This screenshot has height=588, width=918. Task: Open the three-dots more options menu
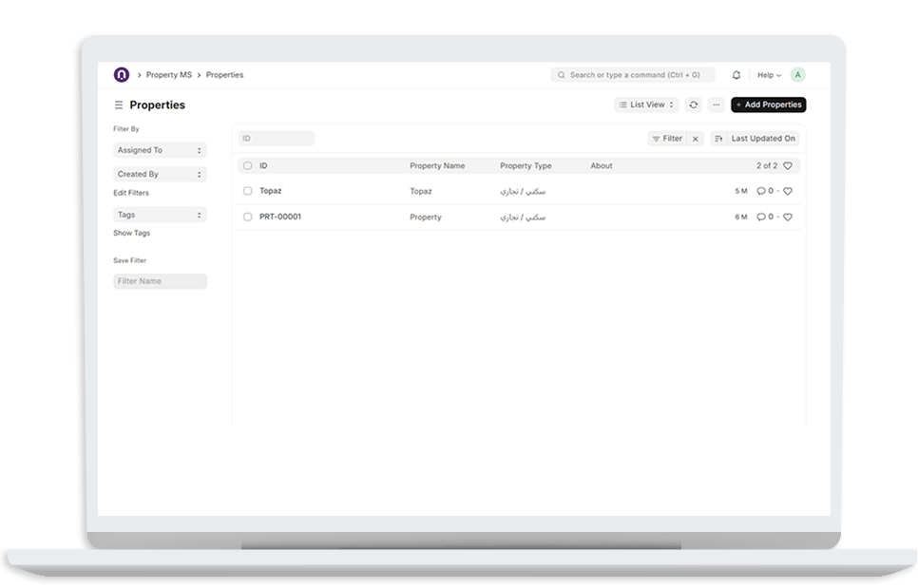(717, 105)
